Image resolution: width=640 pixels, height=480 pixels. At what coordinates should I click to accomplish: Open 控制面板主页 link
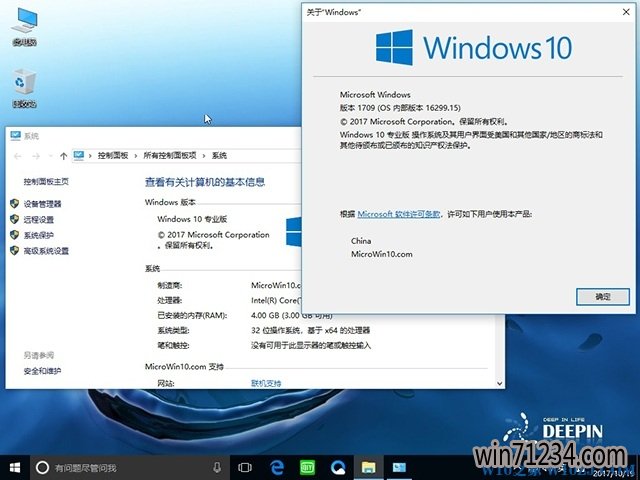(46, 182)
